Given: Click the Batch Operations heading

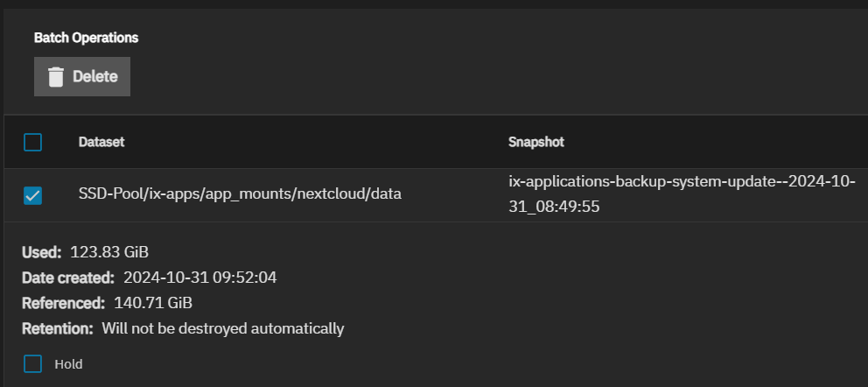Looking at the screenshot, I should pyautogui.click(x=86, y=38).
